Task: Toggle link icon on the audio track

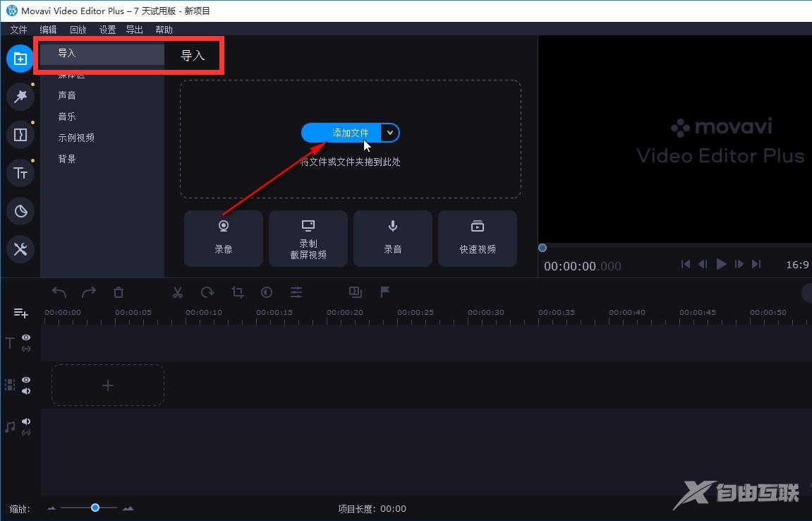Action: [26, 432]
